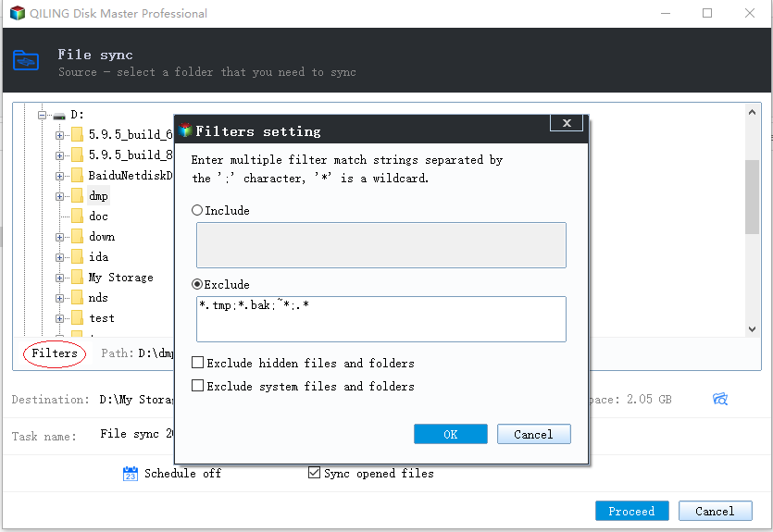Expand the ida folder node
The width and height of the screenshot is (773, 532).
tap(59, 257)
